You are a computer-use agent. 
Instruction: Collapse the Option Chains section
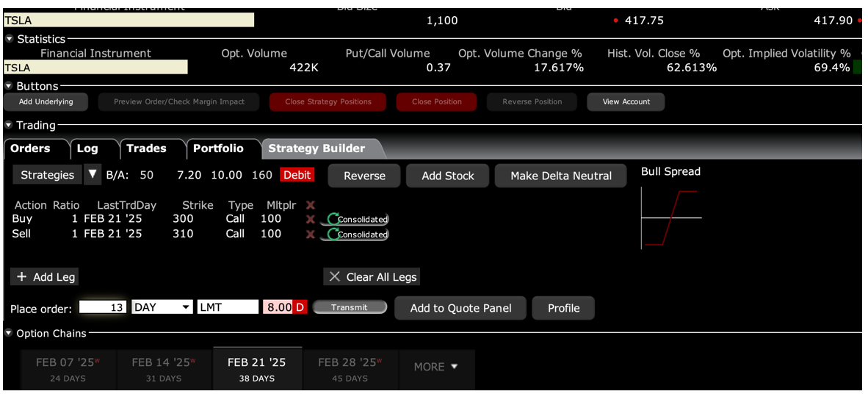9,333
